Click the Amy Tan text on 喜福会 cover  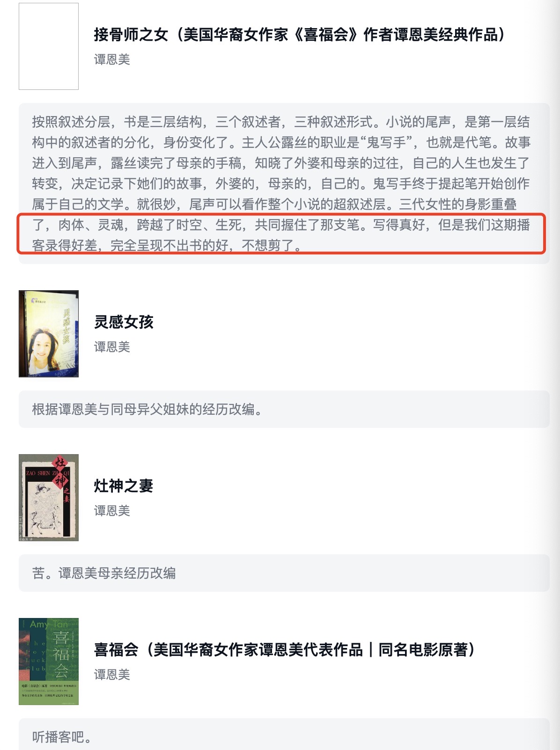click(x=49, y=625)
